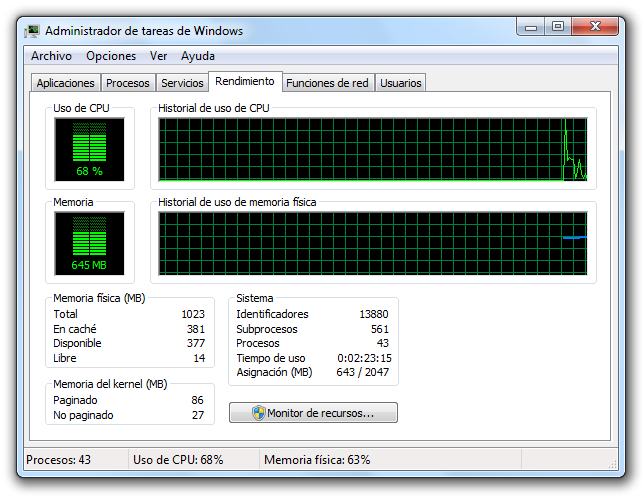Minimize the Administrador de tareas window

[x=531, y=27]
